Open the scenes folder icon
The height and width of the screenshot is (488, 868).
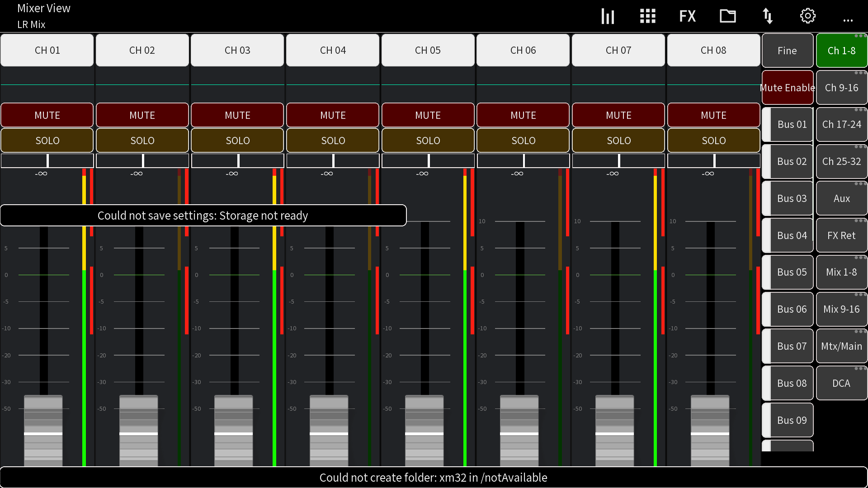point(727,16)
